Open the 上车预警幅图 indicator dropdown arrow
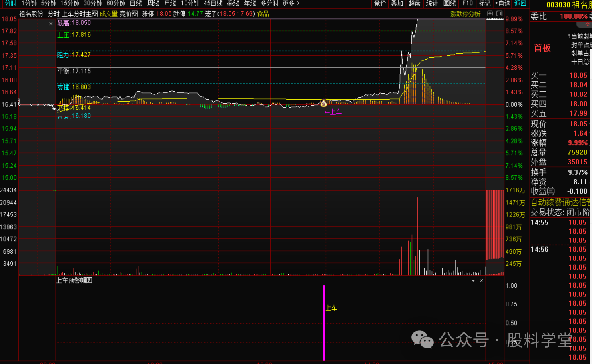The image size is (592, 364). 473,281
